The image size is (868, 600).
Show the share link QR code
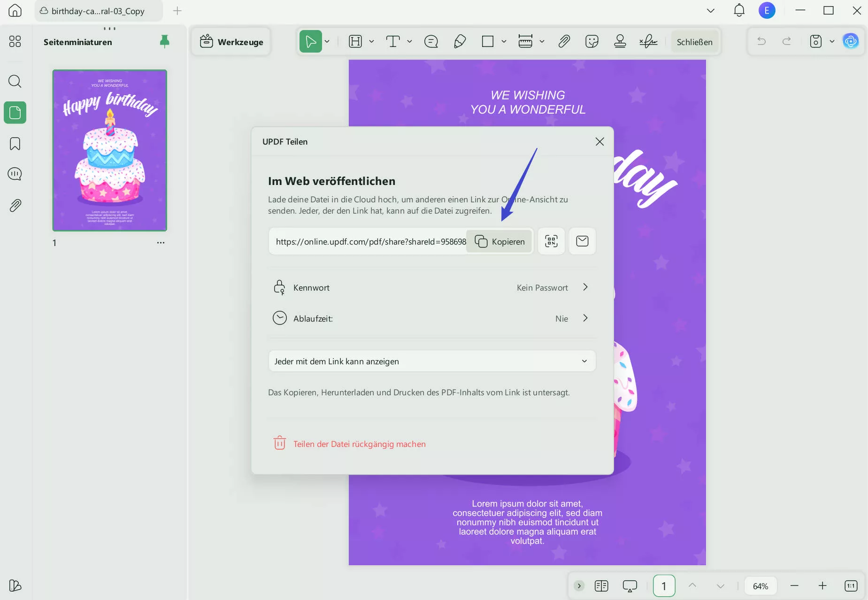coord(551,241)
